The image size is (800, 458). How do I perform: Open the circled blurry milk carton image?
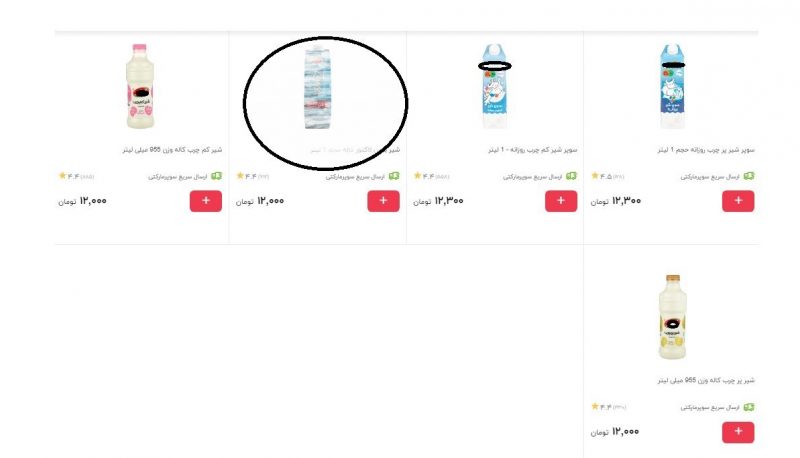tap(317, 87)
